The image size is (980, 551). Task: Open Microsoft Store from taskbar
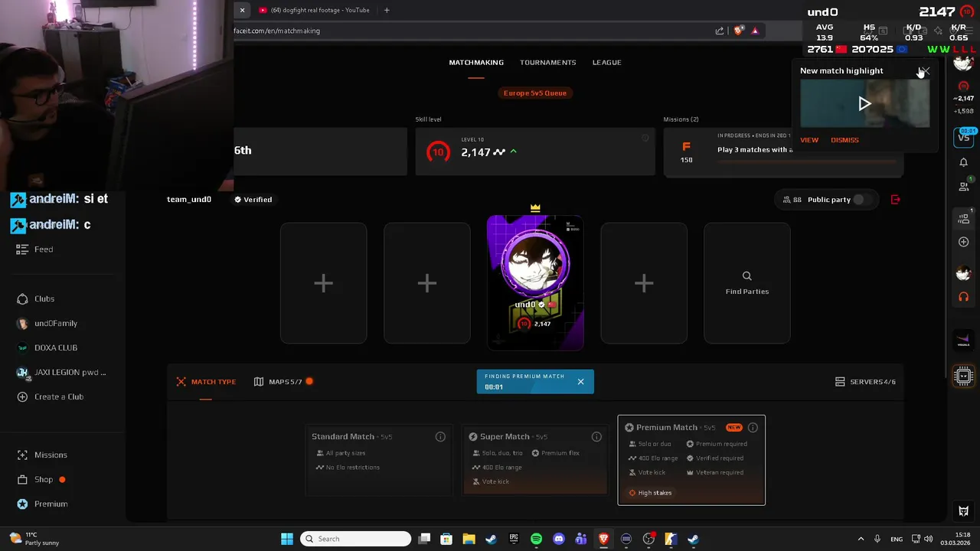[446, 539]
